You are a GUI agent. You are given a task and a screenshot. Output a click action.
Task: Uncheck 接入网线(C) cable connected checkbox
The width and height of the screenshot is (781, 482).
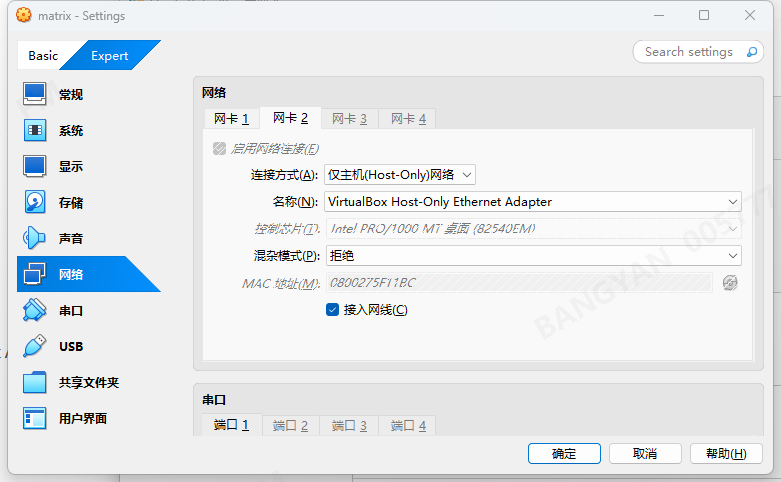pos(332,310)
